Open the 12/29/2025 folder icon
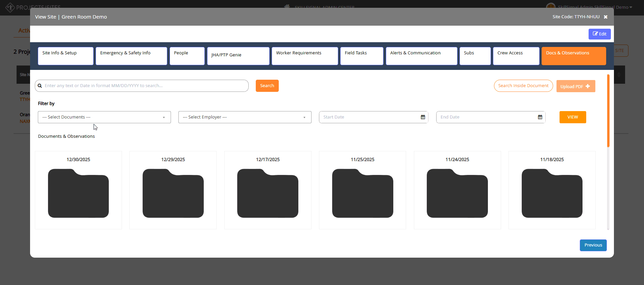Image resolution: width=644 pixels, height=285 pixels. [x=173, y=193]
